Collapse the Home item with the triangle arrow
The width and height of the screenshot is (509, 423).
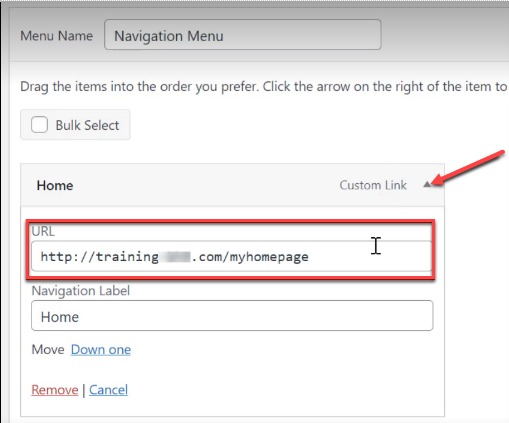pos(427,184)
